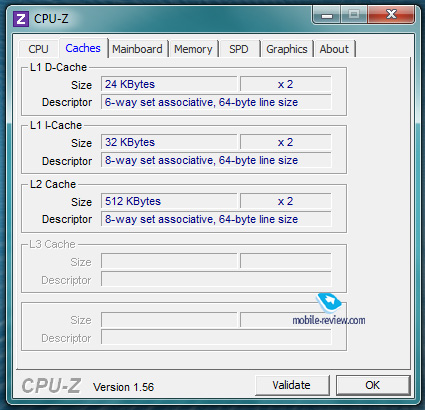
Task: Select the Caches tab
Action: (x=83, y=48)
